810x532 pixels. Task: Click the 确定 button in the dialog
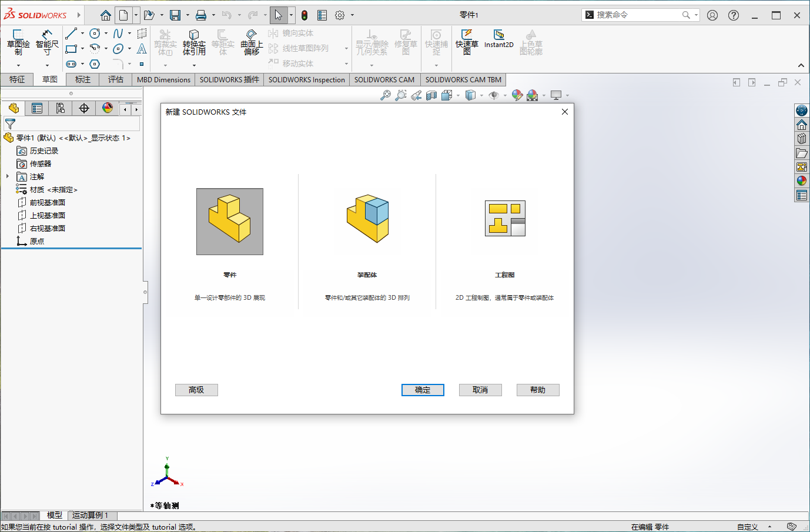423,390
